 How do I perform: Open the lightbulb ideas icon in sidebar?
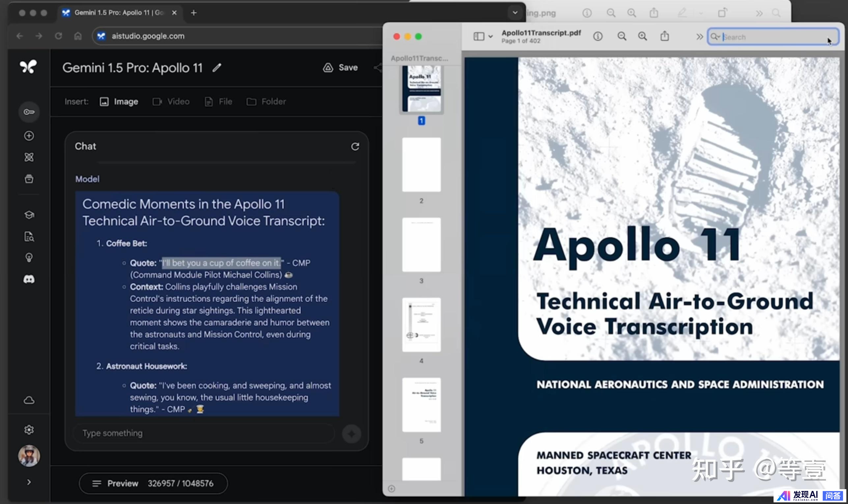click(x=29, y=258)
